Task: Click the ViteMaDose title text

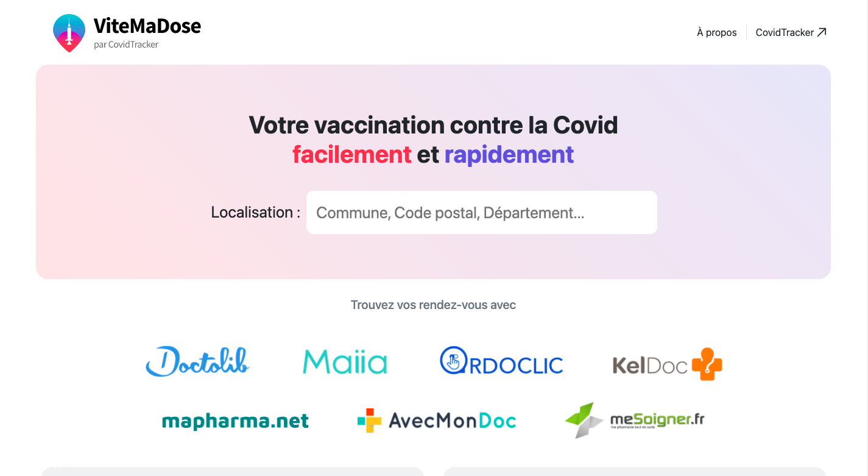Action: pyautogui.click(x=147, y=26)
